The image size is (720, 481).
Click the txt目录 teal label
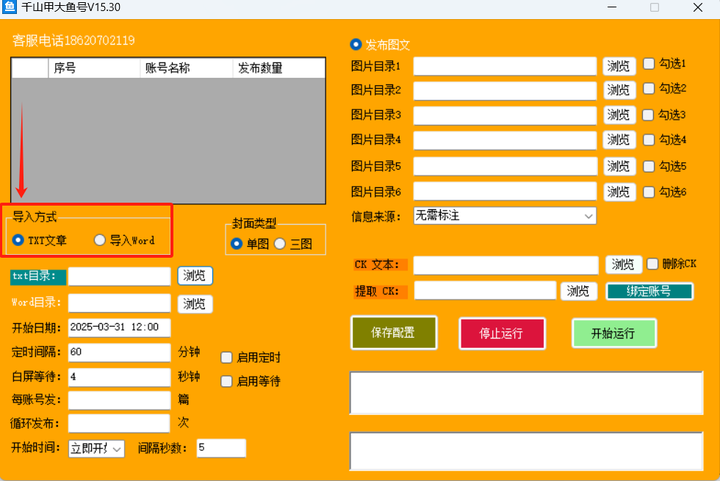38,277
